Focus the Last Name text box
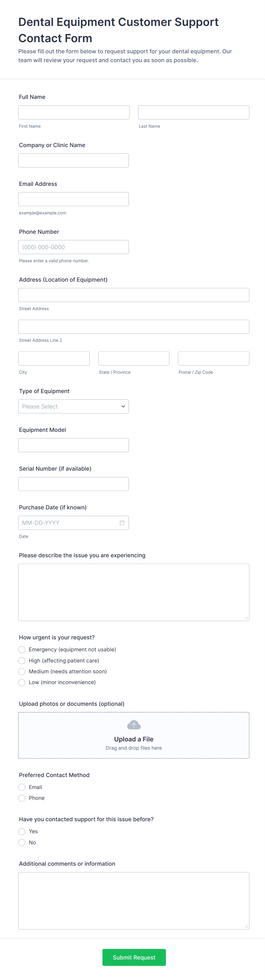Viewport: 265px width, 980px height. (x=193, y=112)
